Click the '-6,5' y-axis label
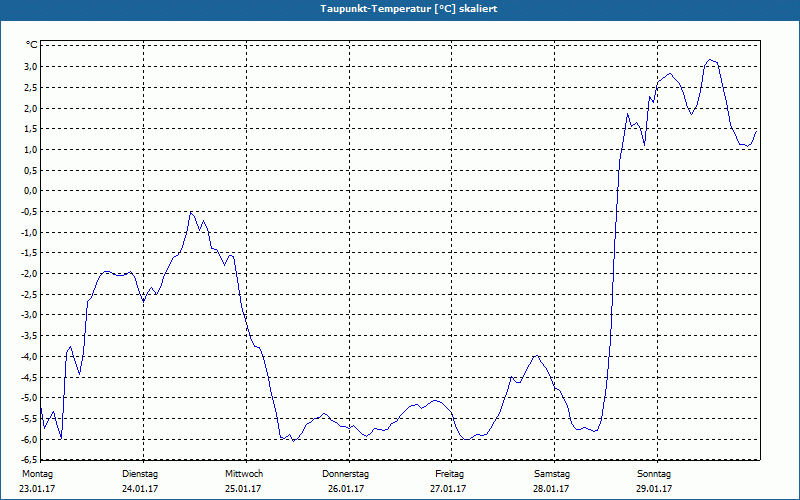Image resolution: width=800 pixels, height=500 pixels. tap(29, 460)
